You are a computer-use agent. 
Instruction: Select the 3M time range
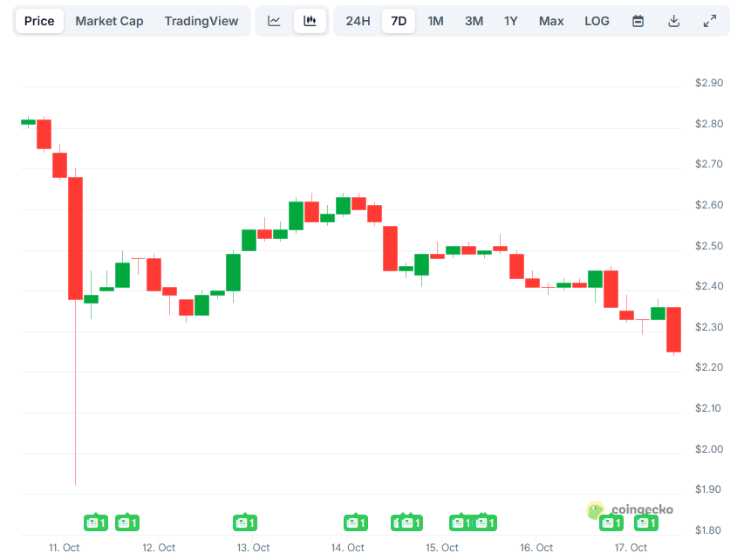pos(474,21)
